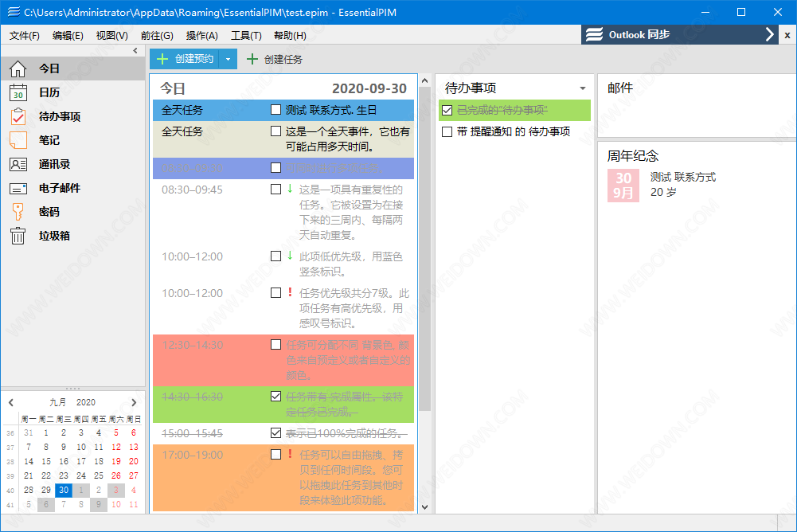Image resolution: width=797 pixels, height=532 pixels.
Task: Click high priority mark on 任务优先级共分7级 task
Action: point(290,292)
